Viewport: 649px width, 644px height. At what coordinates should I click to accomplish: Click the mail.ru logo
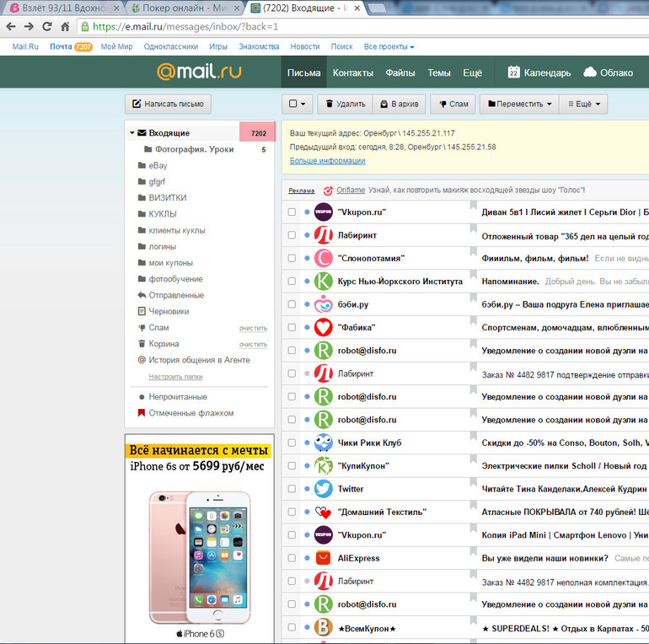pyautogui.click(x=199, y=72)
